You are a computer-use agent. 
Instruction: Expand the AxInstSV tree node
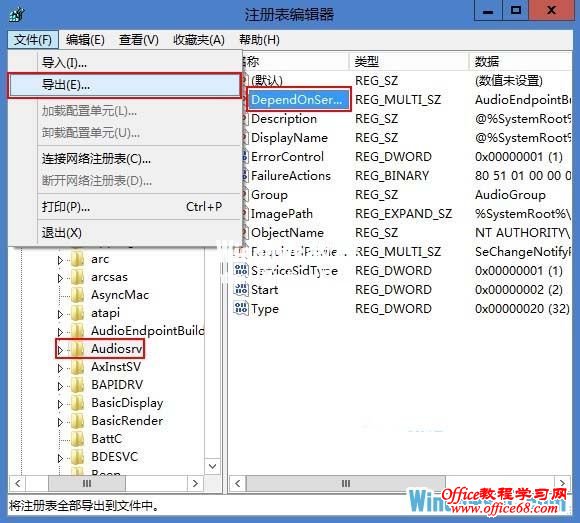click(x=60, y=368)
